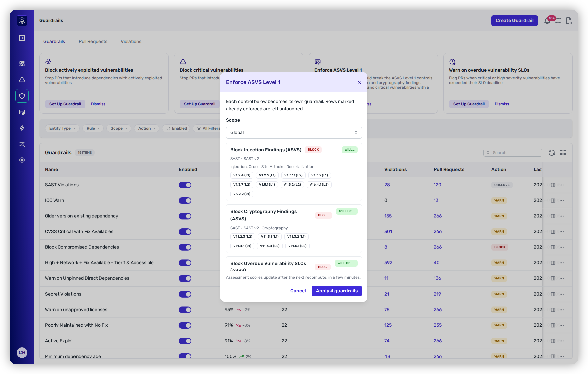
Task: Expand the Scope filter chip
Action: pyautogui.click(x=119, y=128)
